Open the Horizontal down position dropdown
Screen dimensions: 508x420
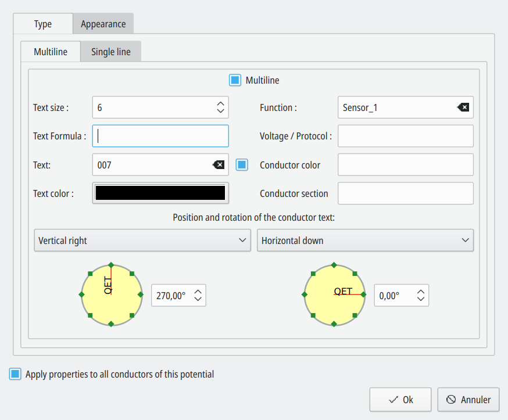[365, 240]
